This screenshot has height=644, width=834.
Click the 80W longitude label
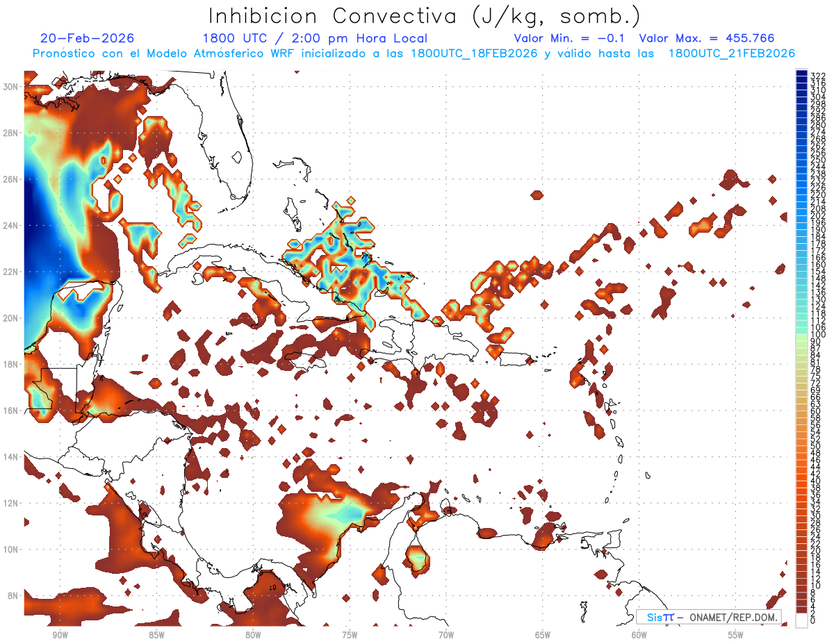253,635
